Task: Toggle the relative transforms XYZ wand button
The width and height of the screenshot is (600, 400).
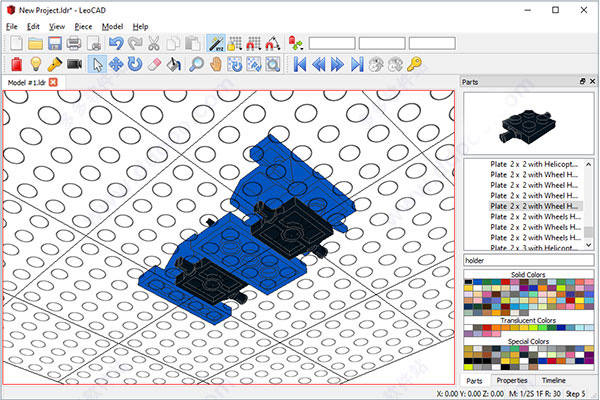Action: 216,42
